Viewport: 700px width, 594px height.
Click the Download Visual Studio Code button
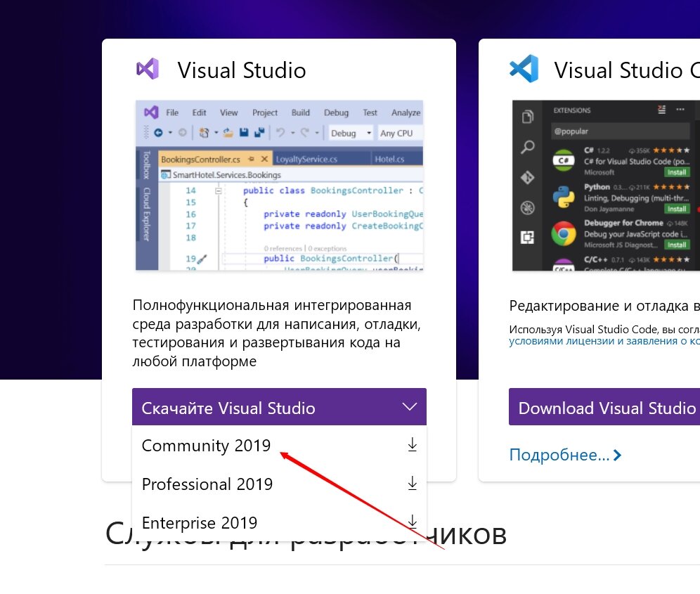(604, 407)
